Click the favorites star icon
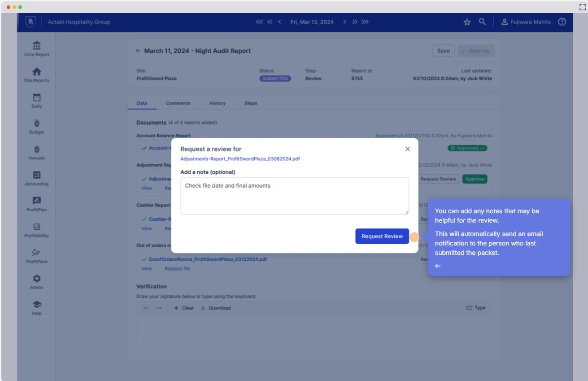The width and height of the screenshot is (588, 381). [467, 22]
